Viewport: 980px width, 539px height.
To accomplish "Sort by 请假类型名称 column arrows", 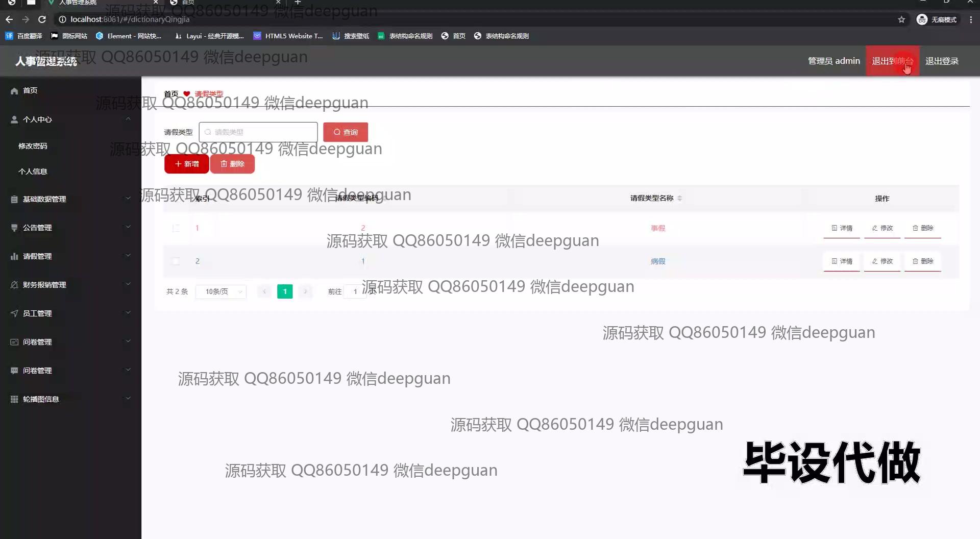I will tap(679, 199).
